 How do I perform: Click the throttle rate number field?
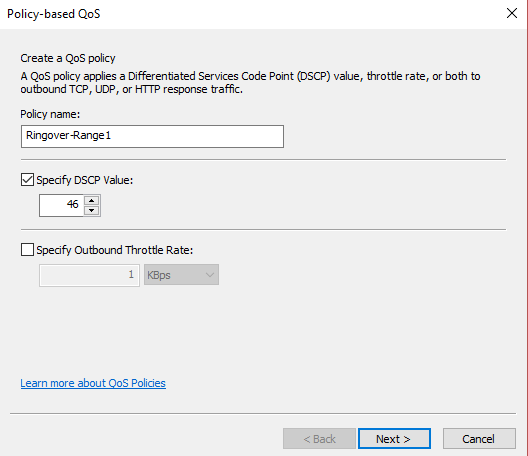coord(89,275)
